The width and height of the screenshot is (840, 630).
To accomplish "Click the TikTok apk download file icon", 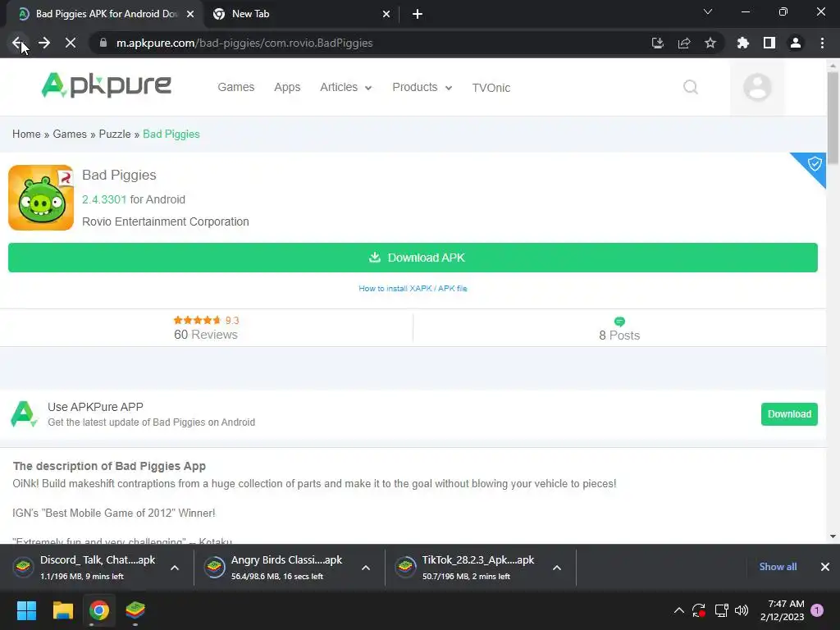I will coord(405,568).
